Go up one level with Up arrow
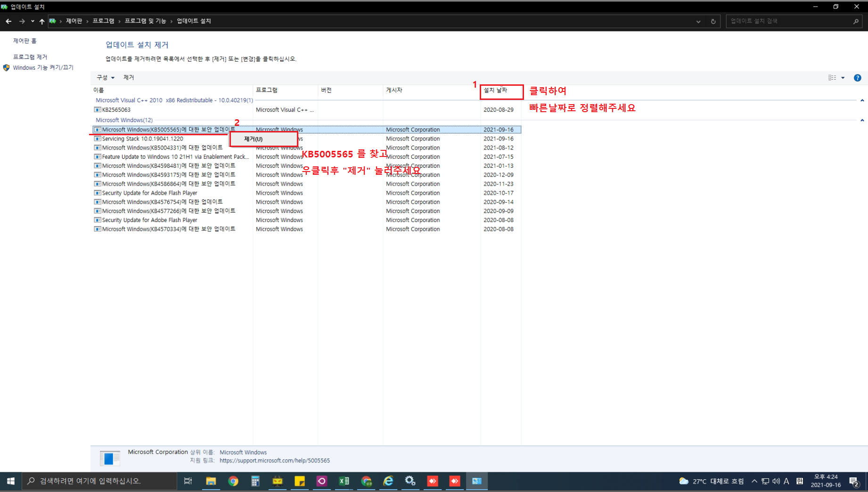This screenshot has height=492, width=868. point(42,21)
